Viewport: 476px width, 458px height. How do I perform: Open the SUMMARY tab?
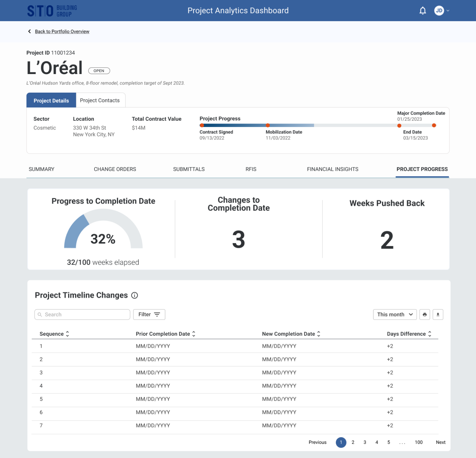[x=41, y=169]
